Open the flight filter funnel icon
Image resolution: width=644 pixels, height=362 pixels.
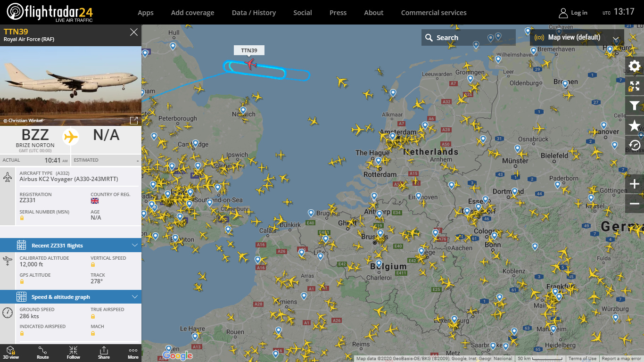635,106
